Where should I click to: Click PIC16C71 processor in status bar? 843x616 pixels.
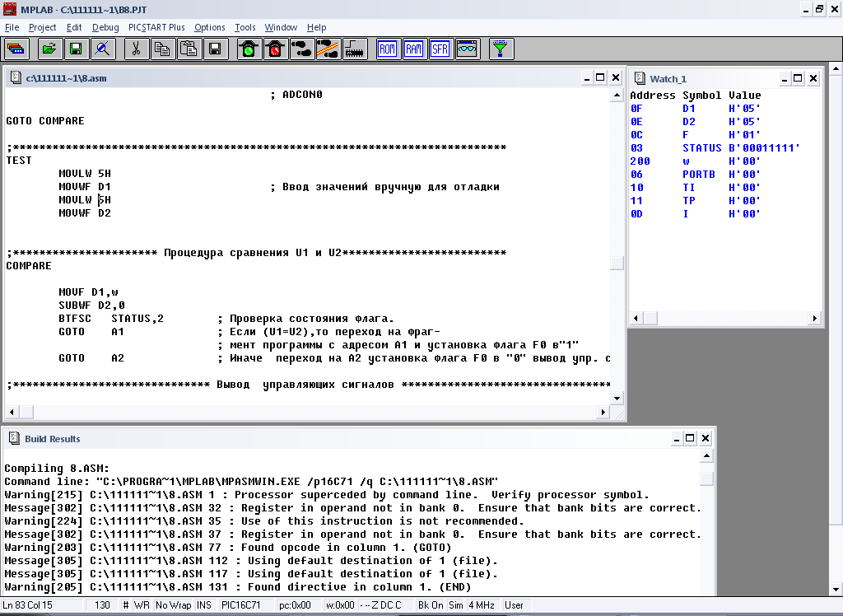pos(241,605)
